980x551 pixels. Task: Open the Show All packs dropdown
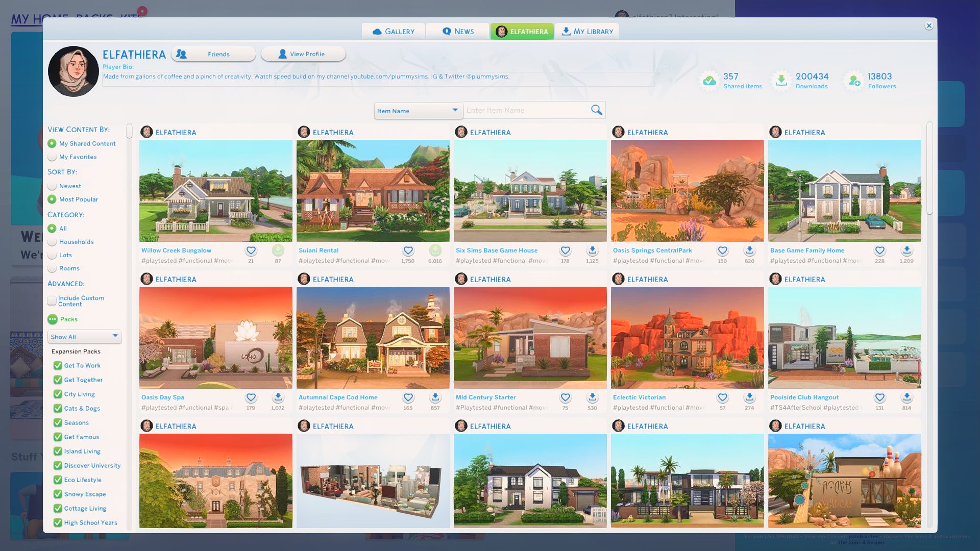pyautogui.click(x=84, y=337)
